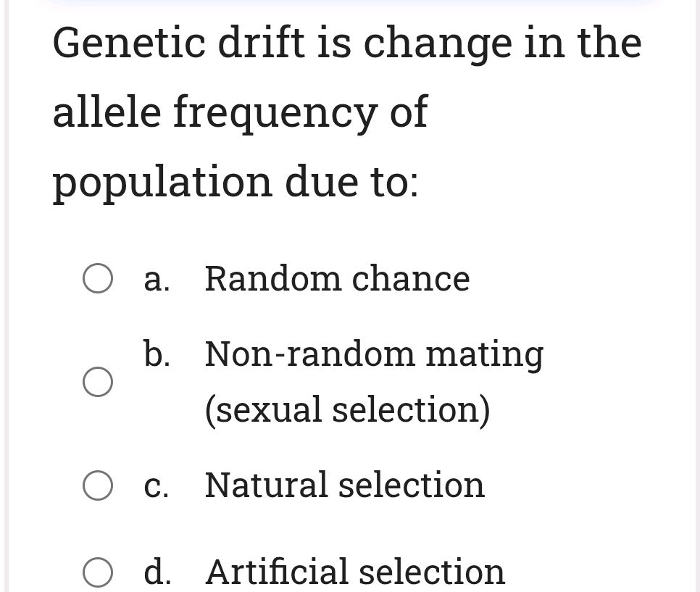Screen dimensions: 700x592
Task: Click the label letter a next to Random chance
Action: coord(155,277)
